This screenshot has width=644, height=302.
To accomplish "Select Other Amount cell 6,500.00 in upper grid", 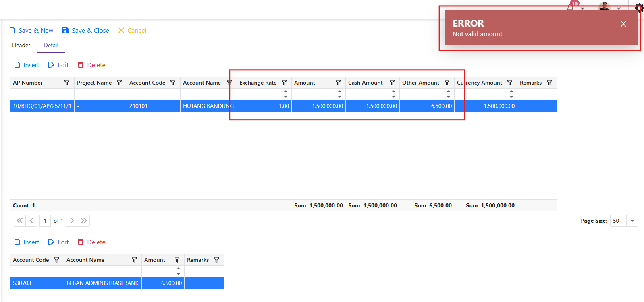I will click(427, 106).
